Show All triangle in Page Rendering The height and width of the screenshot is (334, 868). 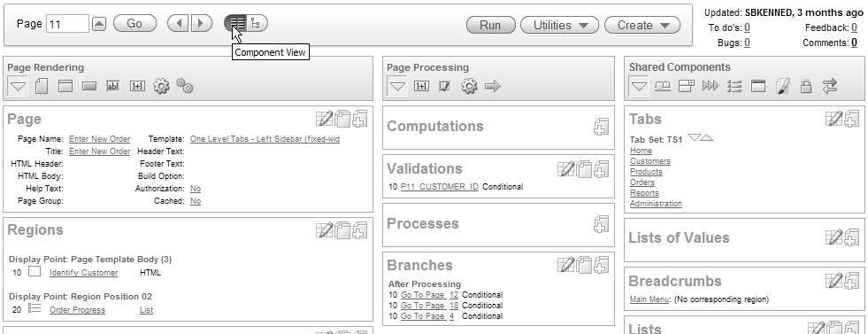coord(19,87)
